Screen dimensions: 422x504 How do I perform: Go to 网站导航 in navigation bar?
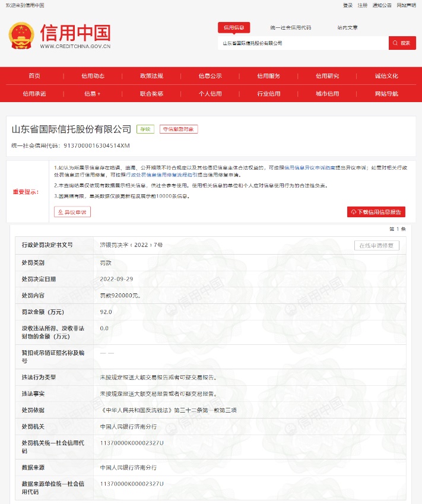(x=386, y=94)
